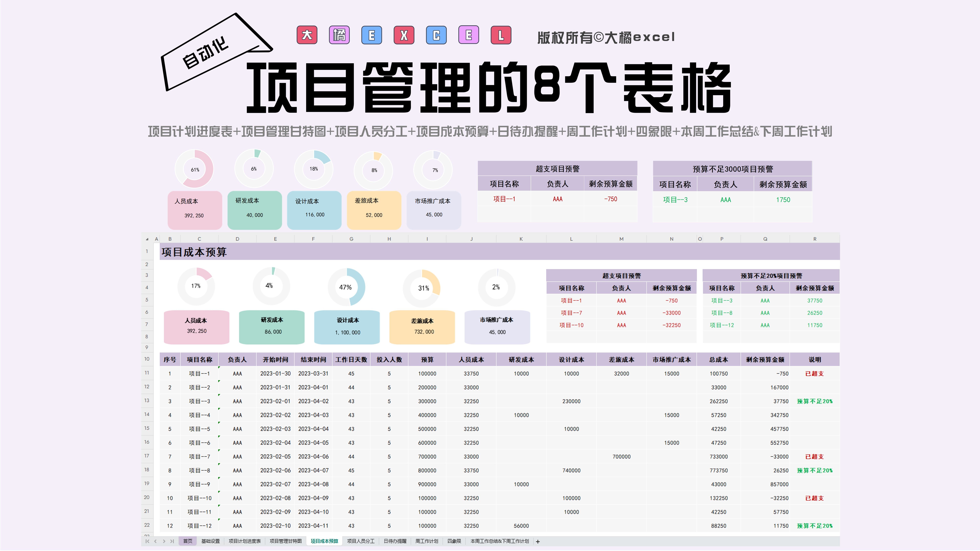
Task: Click the lavender 市场推广成本 45,000 card in the sheet
Action: coord(497,327)
